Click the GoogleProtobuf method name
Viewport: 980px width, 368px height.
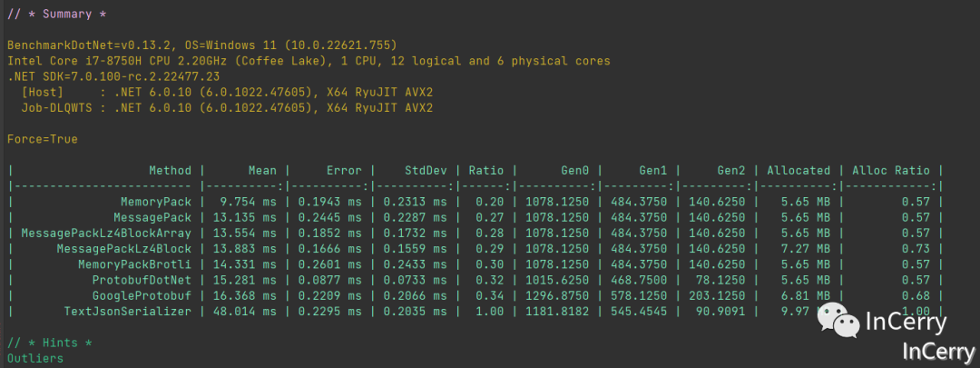pyautogui.click(x=142, y=296)
